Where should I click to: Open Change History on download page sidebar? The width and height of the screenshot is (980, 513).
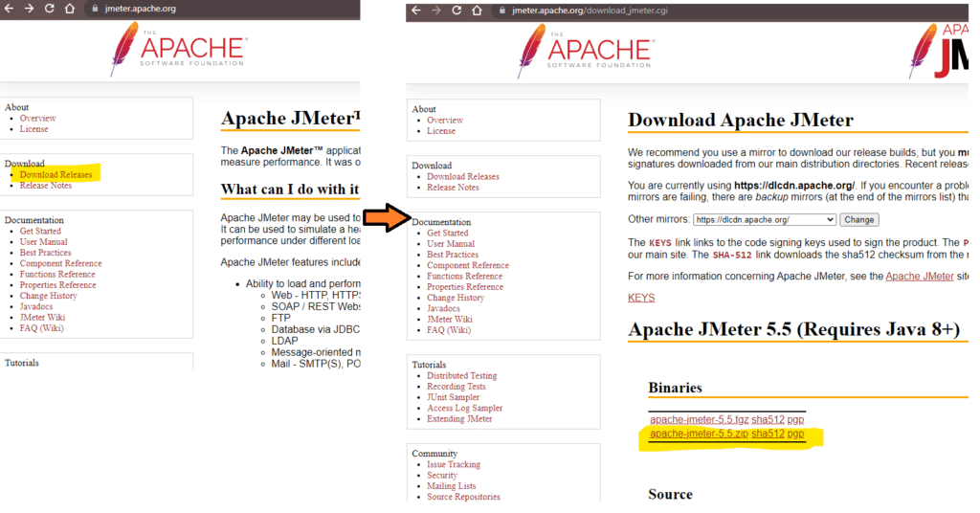tap(456, 298)
